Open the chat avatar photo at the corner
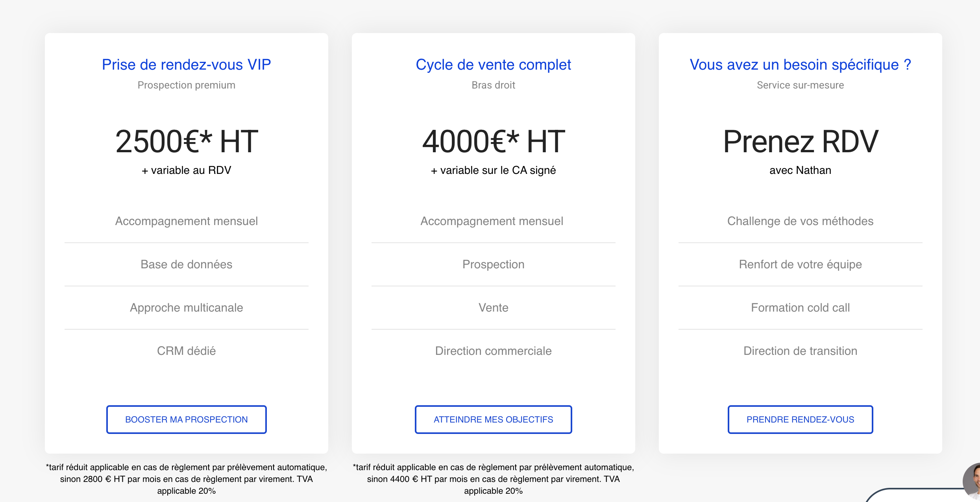The height and width of the screenshot is (502, 980). pos(972,481)
